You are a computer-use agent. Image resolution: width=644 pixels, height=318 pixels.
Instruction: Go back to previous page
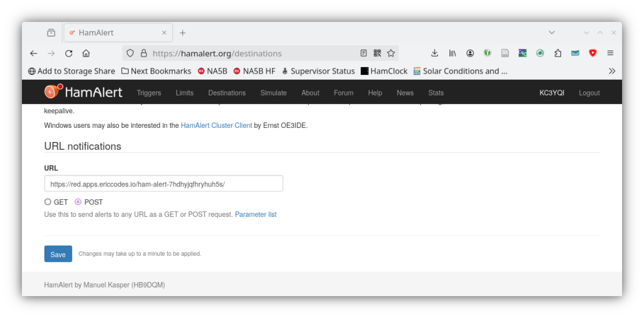34,54
